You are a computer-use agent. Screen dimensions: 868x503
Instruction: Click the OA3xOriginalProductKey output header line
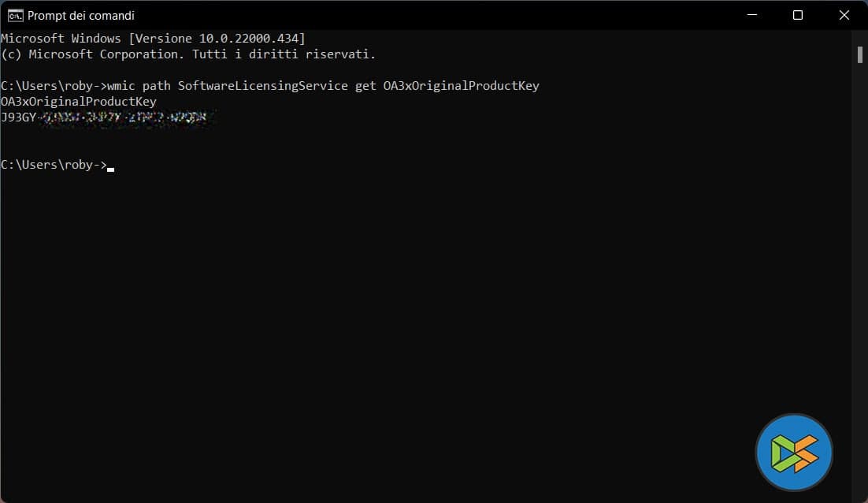pyautogui.click(x=79, y=102)
